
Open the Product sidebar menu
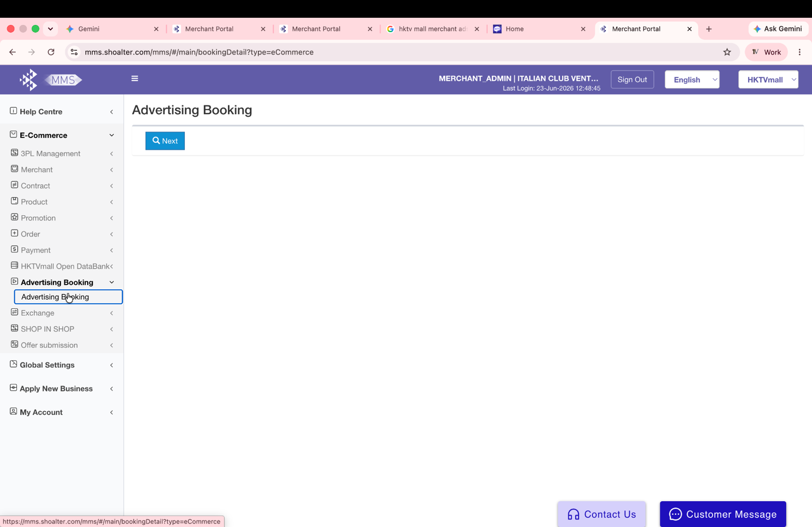pyautogui.click(x=62, y=202)
